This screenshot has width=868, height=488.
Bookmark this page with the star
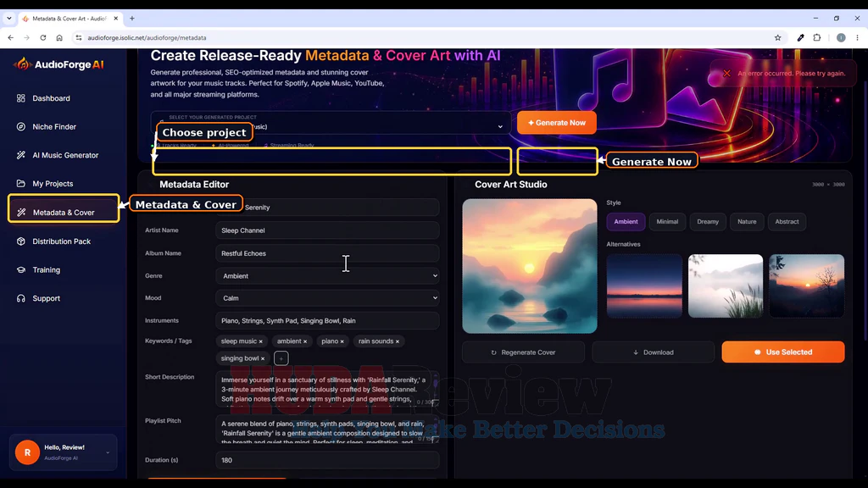coord(778,37)
